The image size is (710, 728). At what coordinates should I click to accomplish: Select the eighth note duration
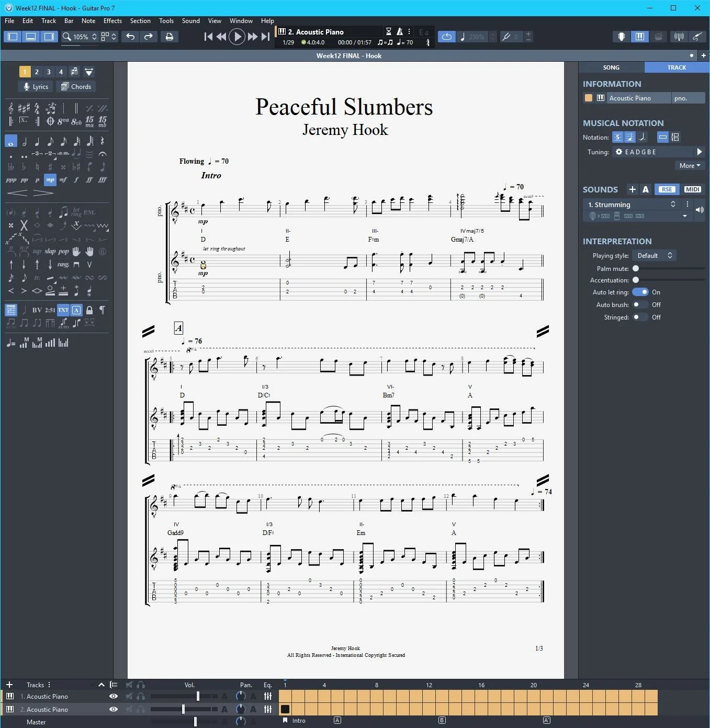click(x=50, y=141)
